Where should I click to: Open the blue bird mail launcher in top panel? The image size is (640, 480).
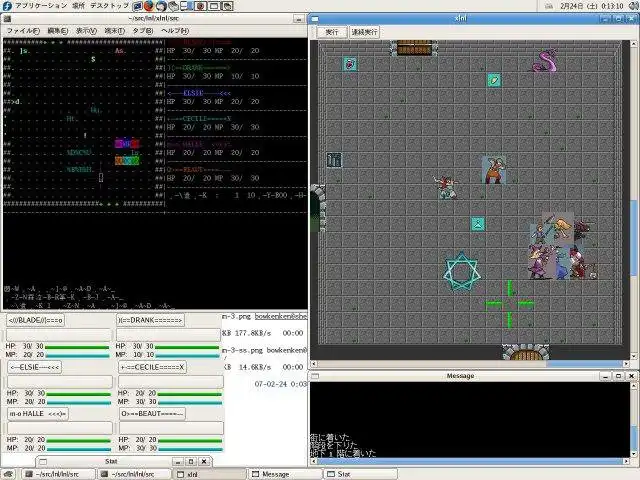pyautogui.click(x=161, y=6)
